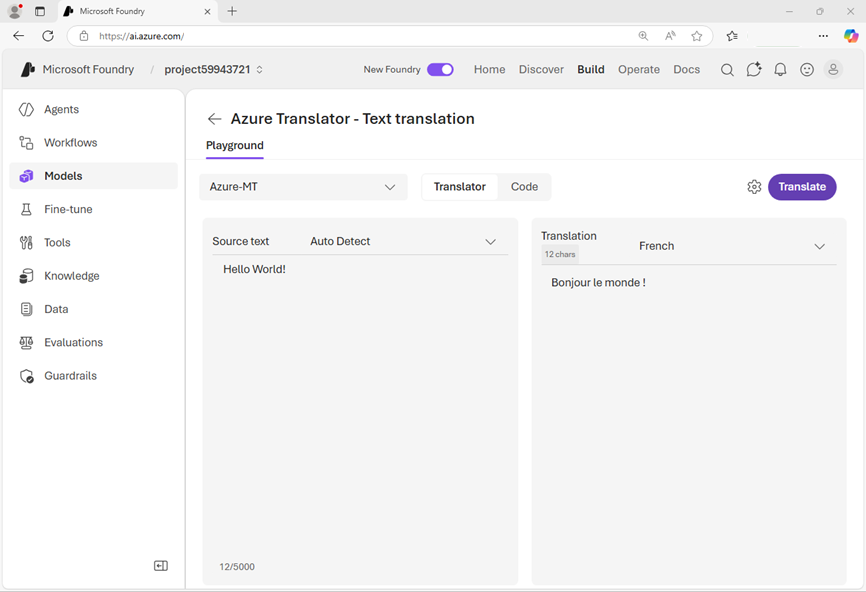Click into the Hello World! source text

click(x=254, y=269)
